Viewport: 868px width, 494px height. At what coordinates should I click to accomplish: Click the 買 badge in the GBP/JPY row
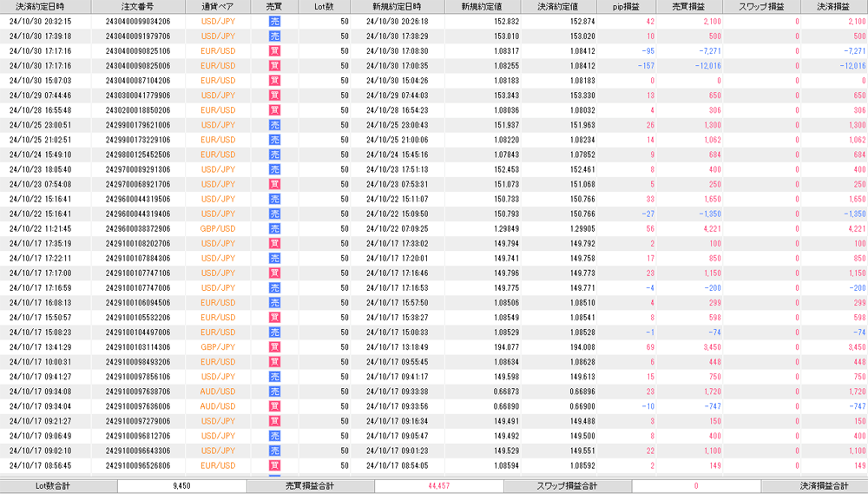274,347
